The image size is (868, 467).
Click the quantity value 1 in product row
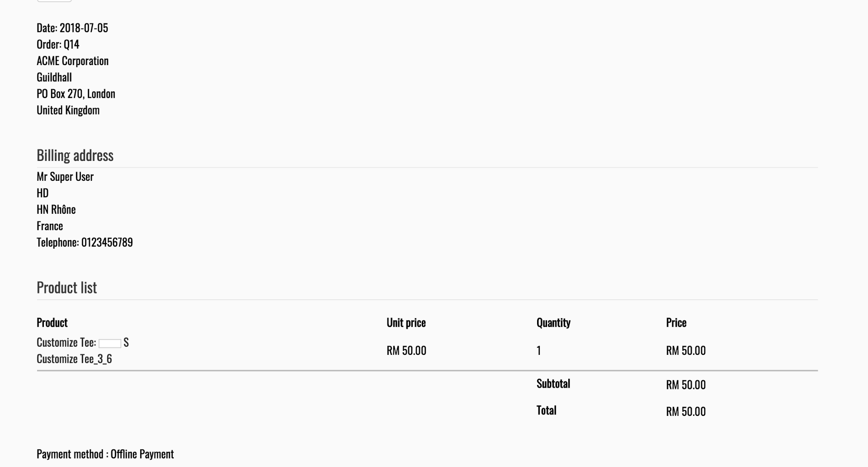[x=538, y=351]
